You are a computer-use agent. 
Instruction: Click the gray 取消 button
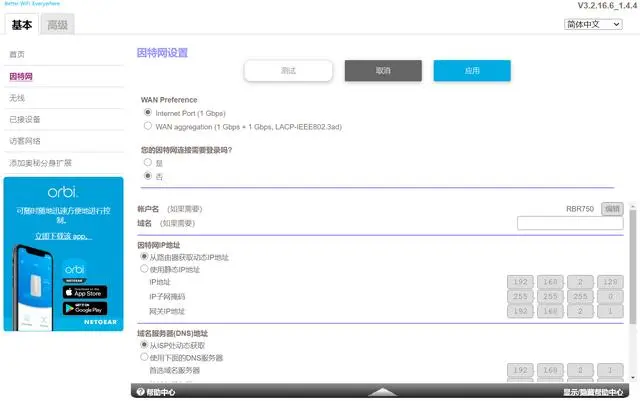[383, 71]
